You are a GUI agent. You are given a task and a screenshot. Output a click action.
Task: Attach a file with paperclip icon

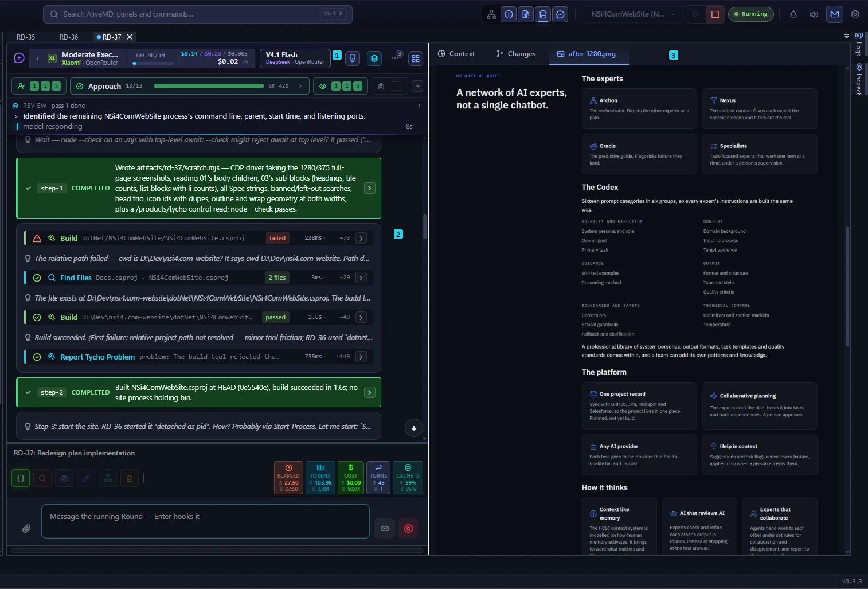point(26,528)
